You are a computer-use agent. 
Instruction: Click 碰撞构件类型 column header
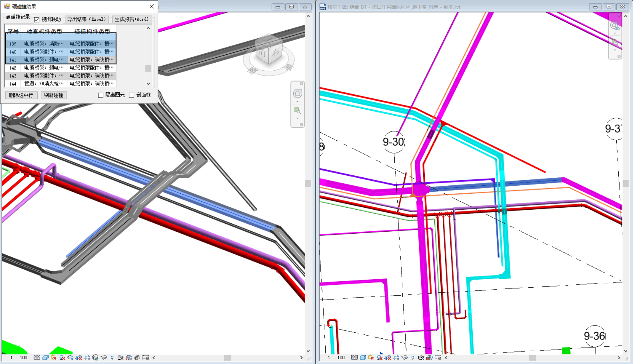92,31
